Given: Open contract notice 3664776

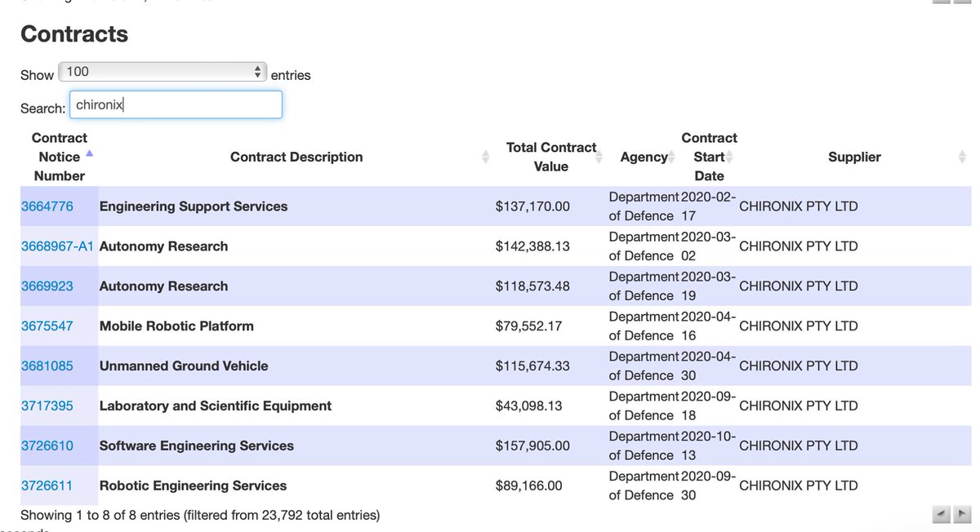Looking at the screenshot, I should pos(47,206).
